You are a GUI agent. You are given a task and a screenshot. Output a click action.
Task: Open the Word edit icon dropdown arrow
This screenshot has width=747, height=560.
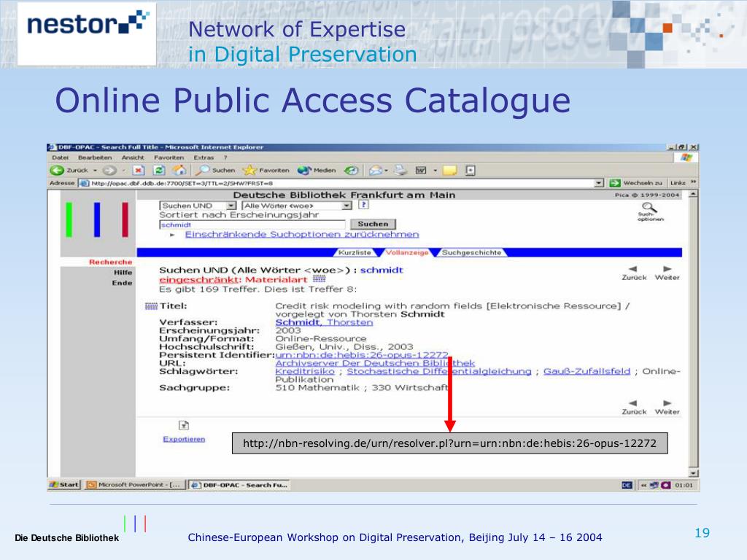(x=435, y=170)
